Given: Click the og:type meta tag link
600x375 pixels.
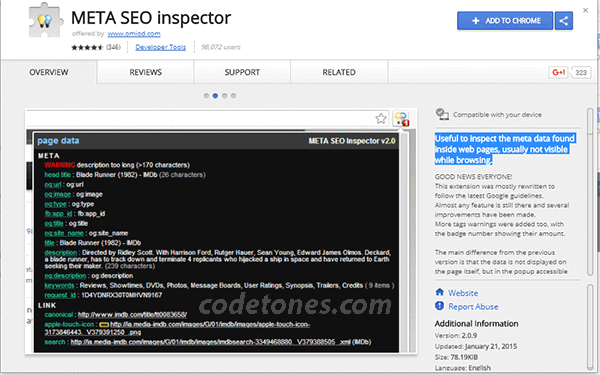Looking at the screenshot, I should click(x=55, y=204).
